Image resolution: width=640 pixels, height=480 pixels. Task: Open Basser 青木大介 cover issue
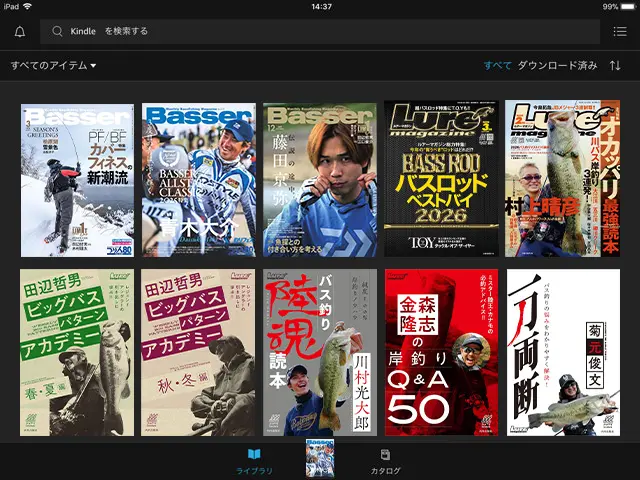199,180
